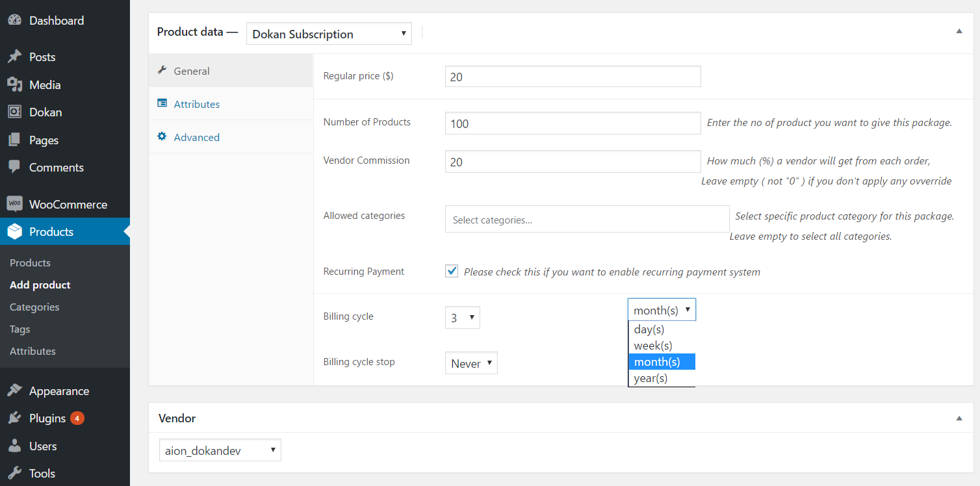Open the Dokan menu item
Image resolution: width=980 pixels, height=486 pixels.
click(x=65, y=112)
